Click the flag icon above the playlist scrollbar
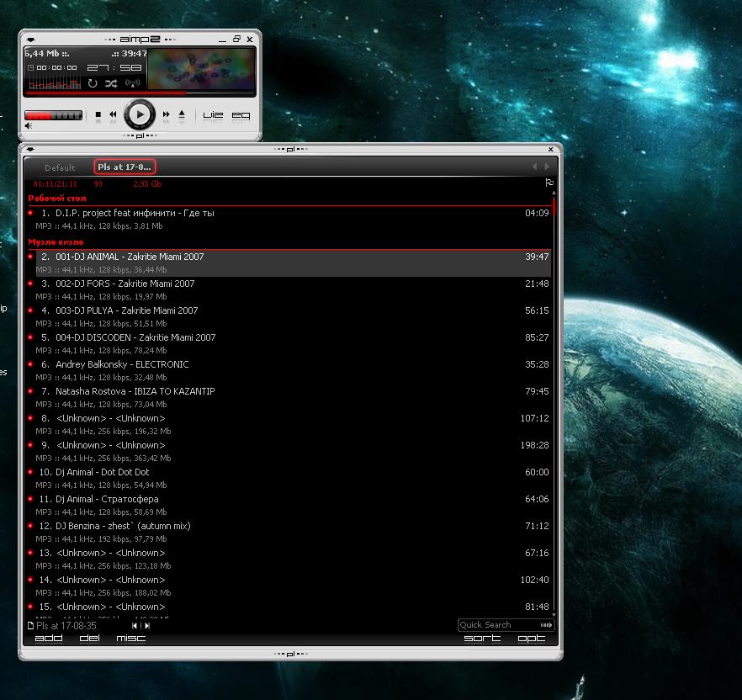This screenshot has width=742, height=700. pos(549,183)
